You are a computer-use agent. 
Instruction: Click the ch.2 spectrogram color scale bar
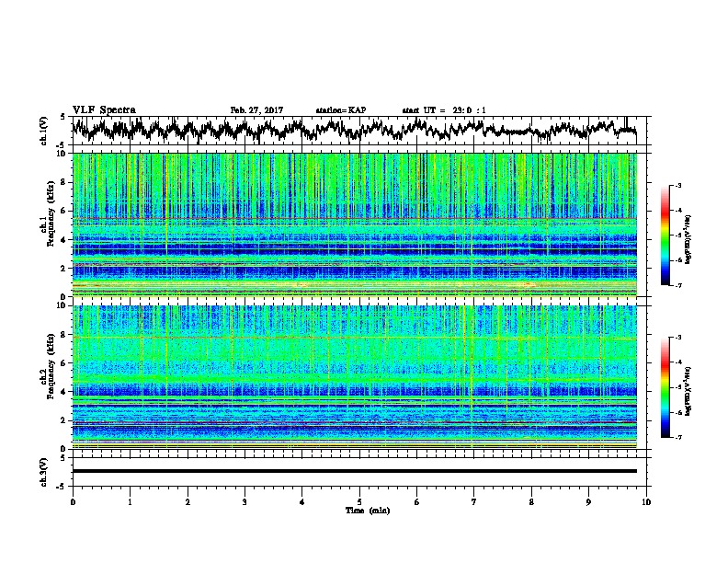click(665, 387)
